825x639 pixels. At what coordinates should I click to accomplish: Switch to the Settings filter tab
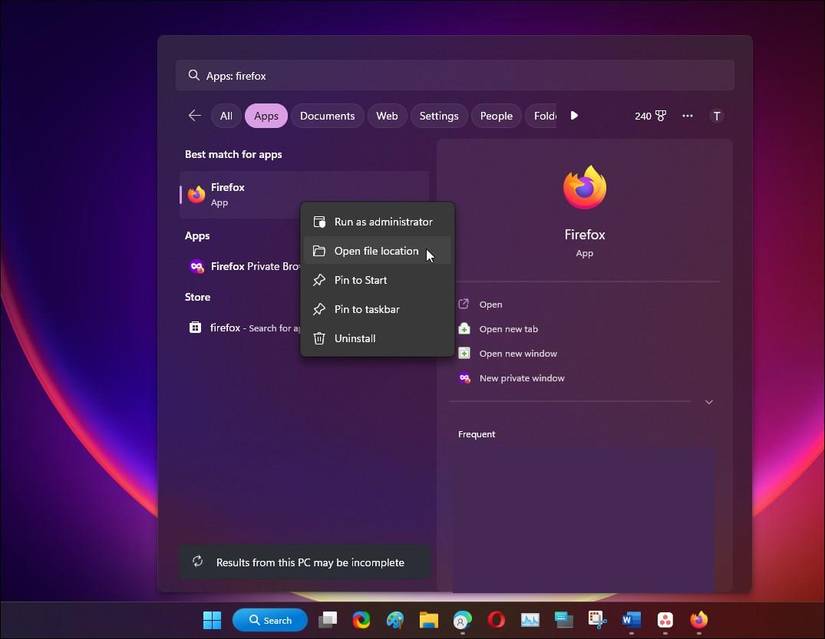439,116
